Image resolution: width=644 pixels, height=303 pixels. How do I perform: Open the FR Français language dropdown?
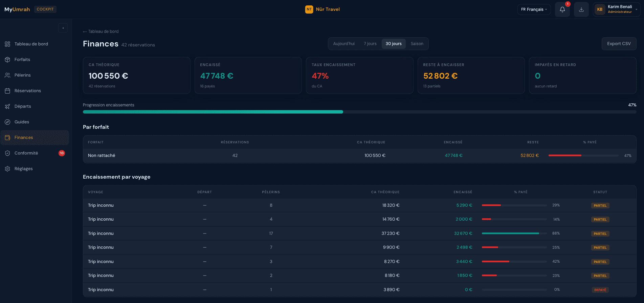[x=534, y=9]
